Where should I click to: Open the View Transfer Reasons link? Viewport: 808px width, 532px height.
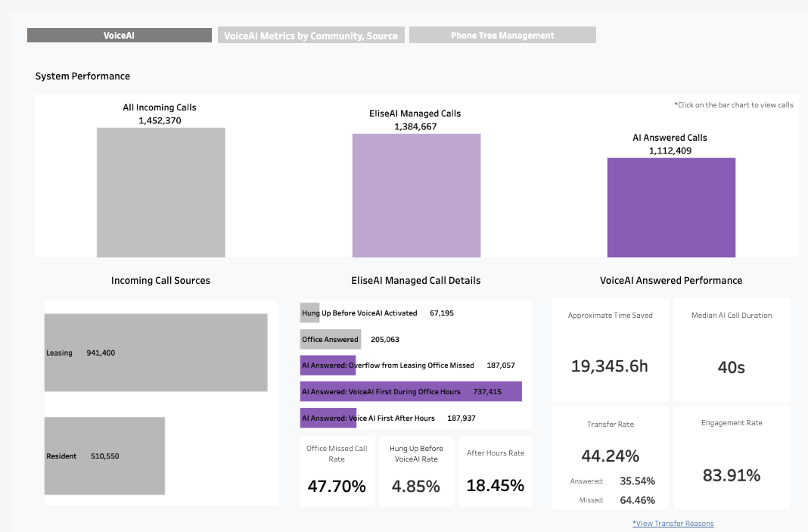673,523
